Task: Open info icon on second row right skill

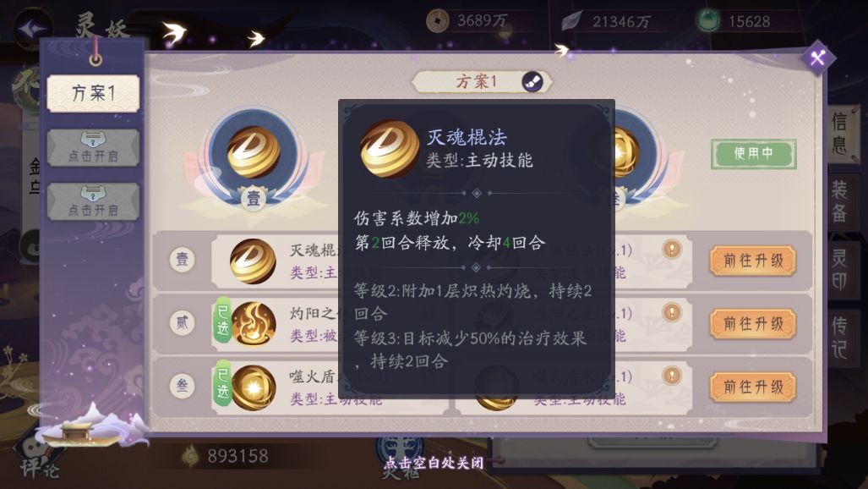Action: point(671,313)
